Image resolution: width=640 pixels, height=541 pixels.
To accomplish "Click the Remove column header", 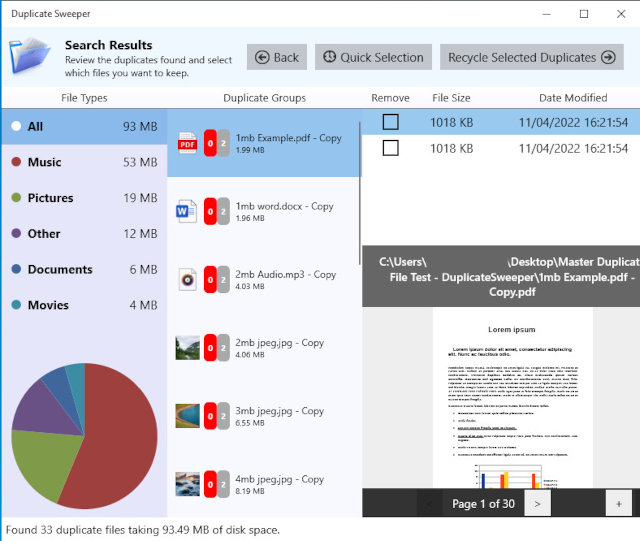I will pos(390,98).
